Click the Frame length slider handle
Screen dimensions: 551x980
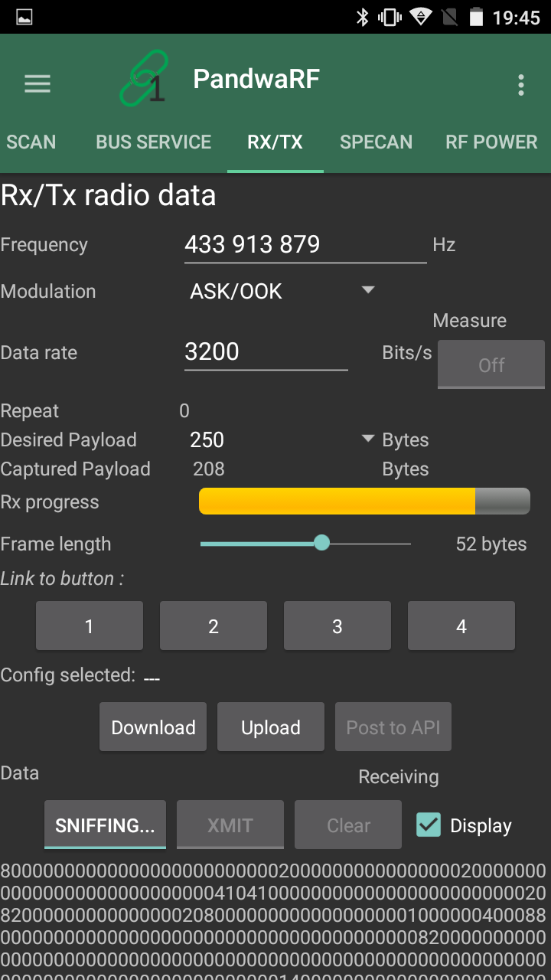[x=322, y=544]
